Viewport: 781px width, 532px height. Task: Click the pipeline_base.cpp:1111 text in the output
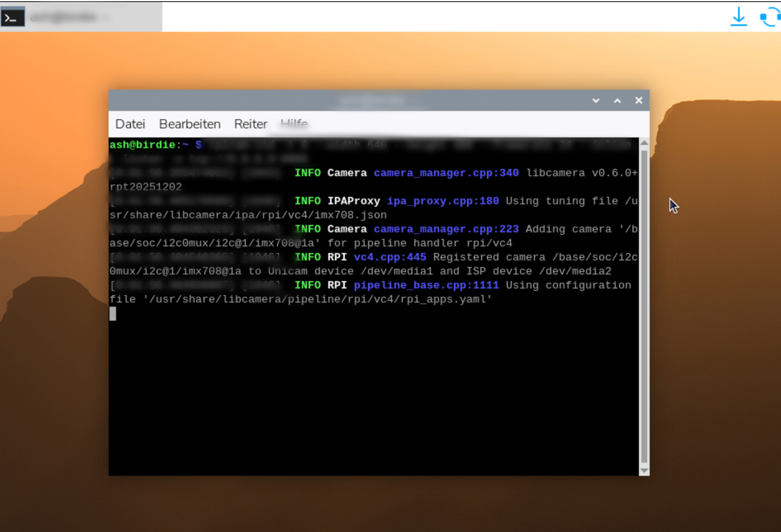pos(426,285)
